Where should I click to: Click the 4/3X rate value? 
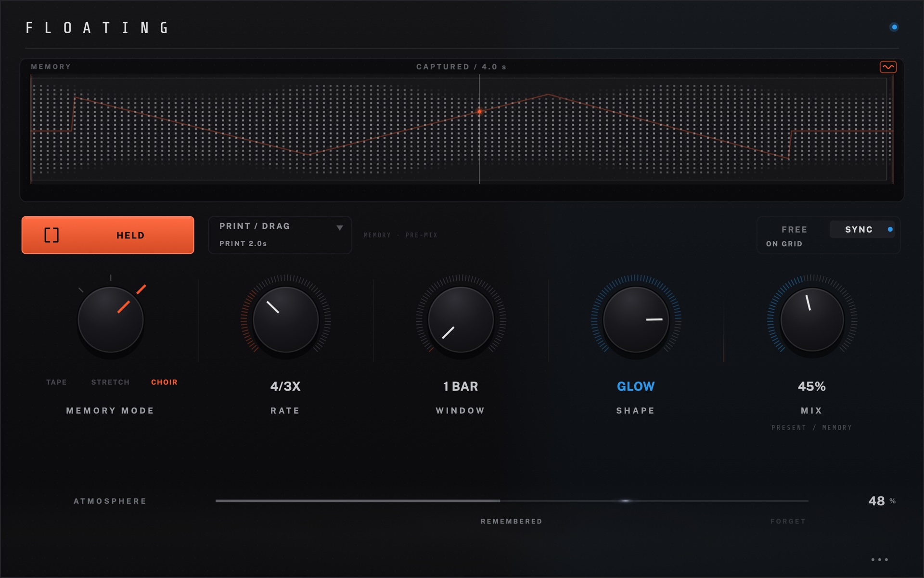tap(285, 386)
